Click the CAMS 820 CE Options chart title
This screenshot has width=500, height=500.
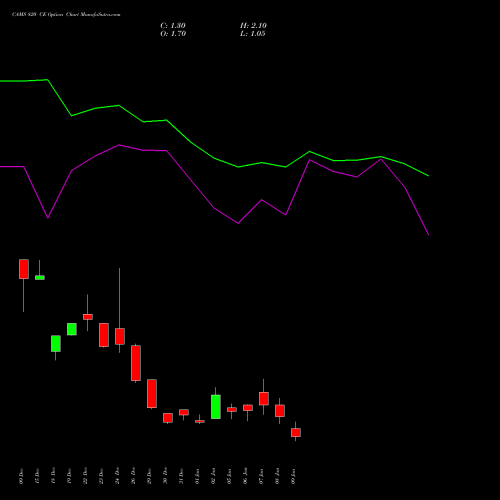[66, 15]
